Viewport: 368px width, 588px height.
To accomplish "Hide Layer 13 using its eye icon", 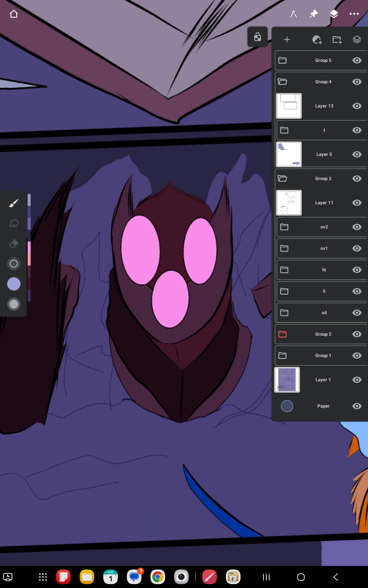I will pos(357,106).
